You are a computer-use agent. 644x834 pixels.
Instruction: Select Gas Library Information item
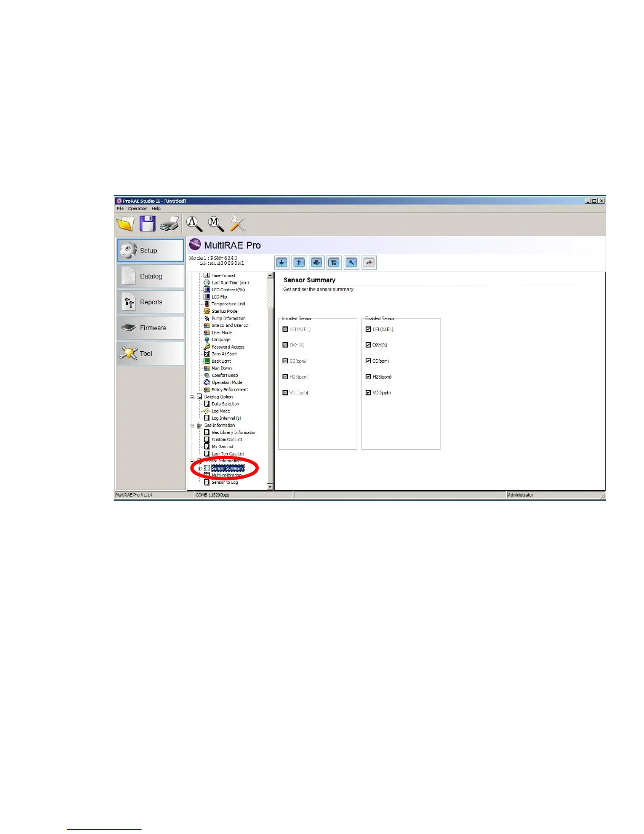[x=234, y=432]
